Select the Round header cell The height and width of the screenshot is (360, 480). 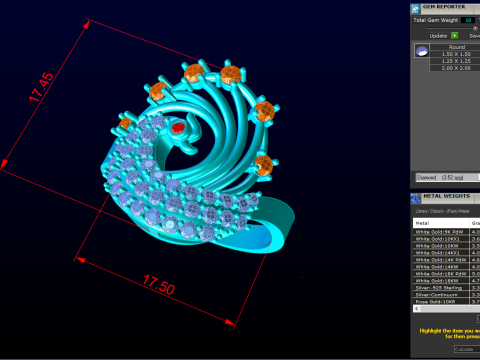pyautogui.click(x=455, y=47)
